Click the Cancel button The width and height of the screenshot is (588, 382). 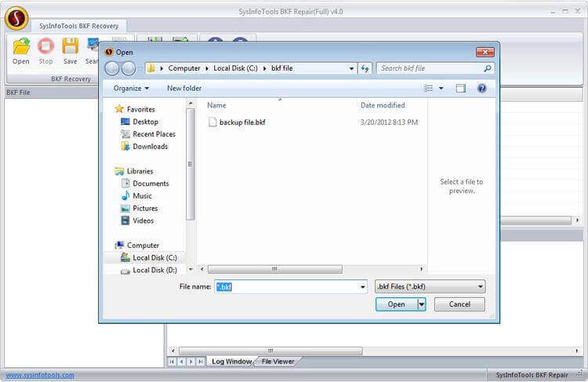459,304
